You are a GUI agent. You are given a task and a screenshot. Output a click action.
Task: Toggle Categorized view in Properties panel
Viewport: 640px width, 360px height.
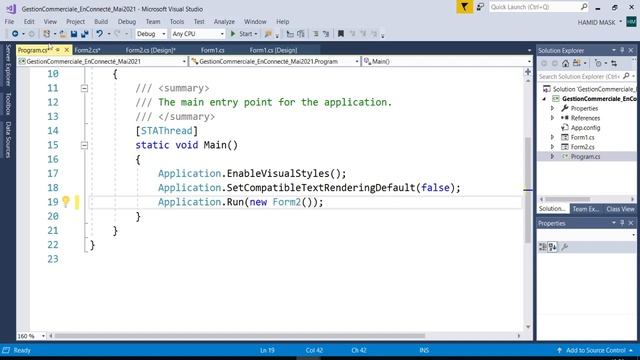coord(542,247)
